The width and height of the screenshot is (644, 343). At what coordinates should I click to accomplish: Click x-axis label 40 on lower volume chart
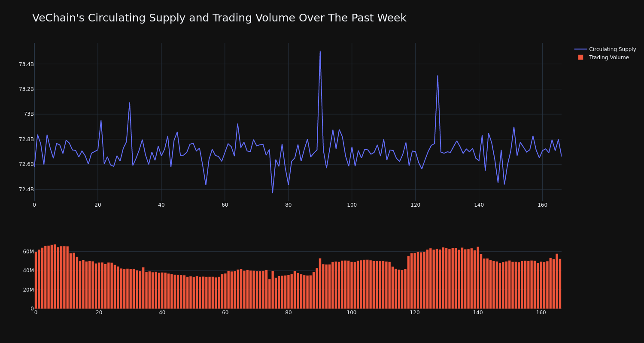click(x=162, y=313)
